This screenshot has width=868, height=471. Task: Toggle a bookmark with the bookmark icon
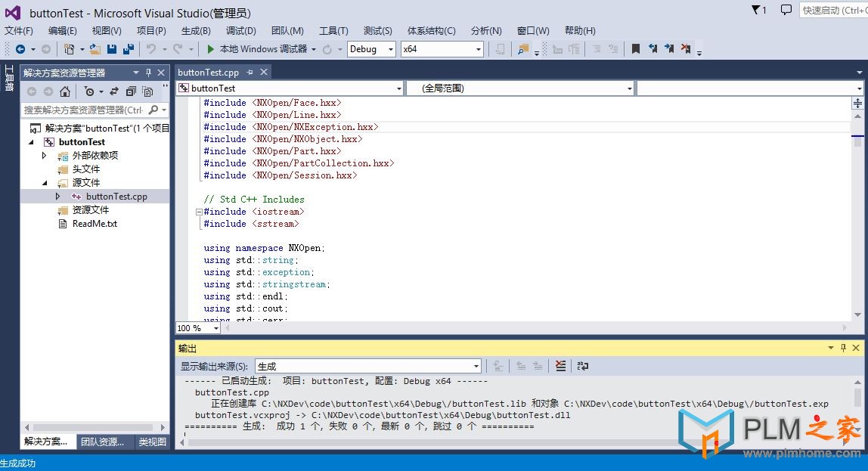pos(636,49)
